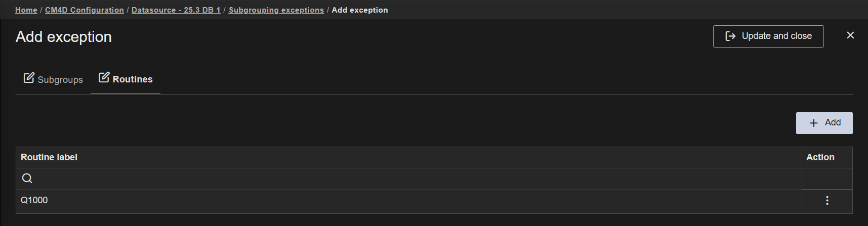Click the magnifier icon in the filter row

pyautogui.click(x=27, y=178)
